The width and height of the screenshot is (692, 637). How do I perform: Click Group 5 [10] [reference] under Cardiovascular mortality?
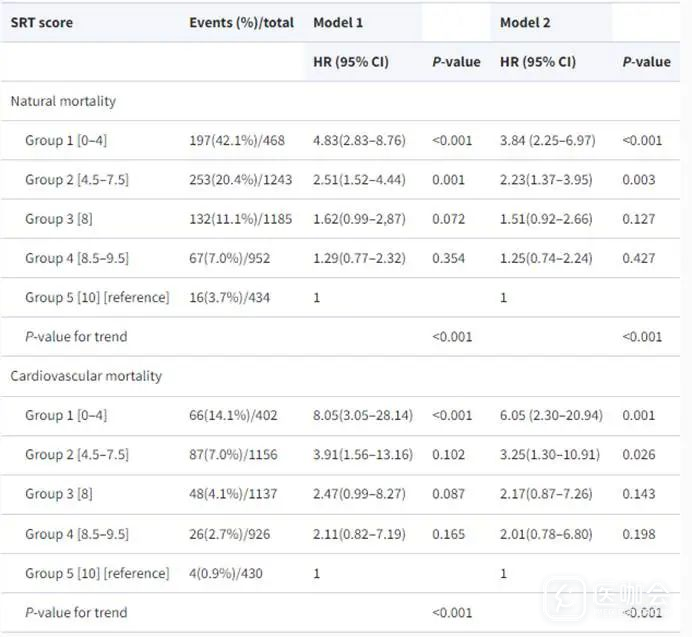(97, 573)
